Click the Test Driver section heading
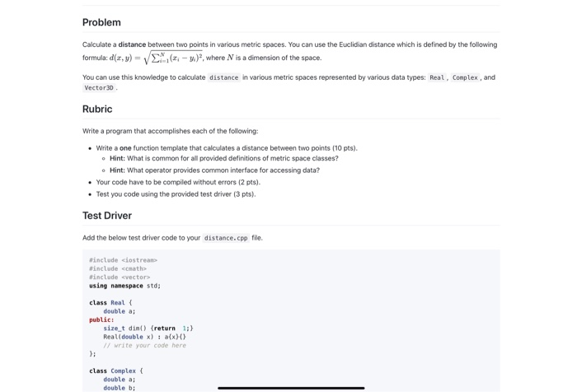The image size is (577, 392). click(x=107, y=216)
